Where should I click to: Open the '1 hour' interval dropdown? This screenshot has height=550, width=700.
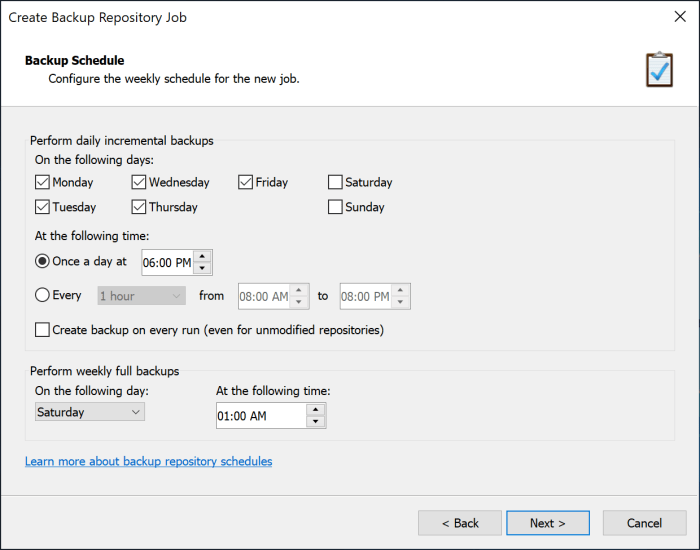click(142, 296)
